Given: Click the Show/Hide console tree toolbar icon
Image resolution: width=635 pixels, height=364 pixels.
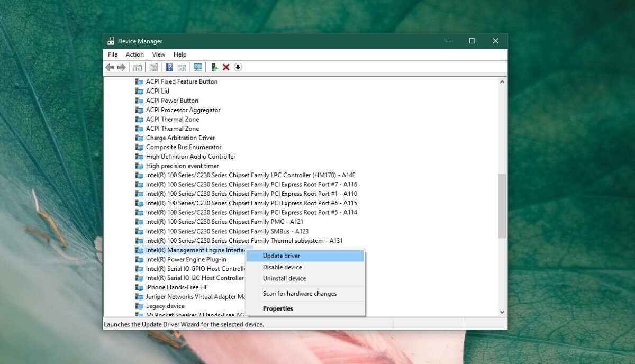Looking at the screenshot, I should [x=137, y=67].
